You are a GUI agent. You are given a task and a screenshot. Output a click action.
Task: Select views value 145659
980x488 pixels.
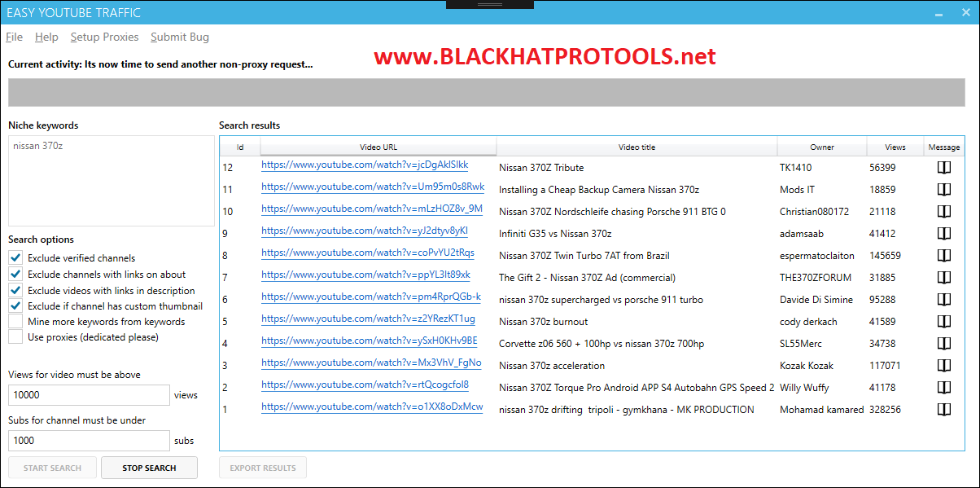885,256
